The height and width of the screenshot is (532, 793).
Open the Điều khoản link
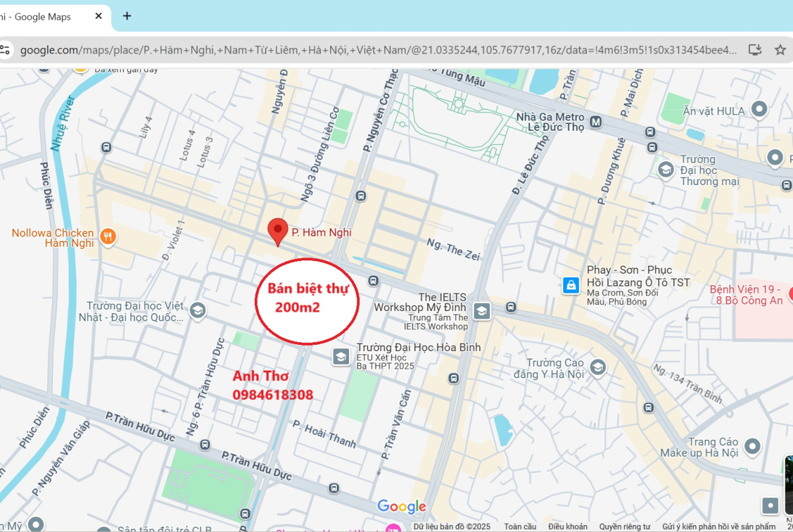point(567,527)
